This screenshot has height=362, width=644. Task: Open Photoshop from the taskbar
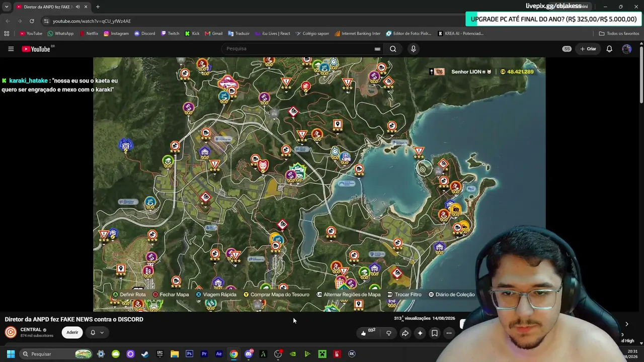pyautogui.click(x=189, y=354)
